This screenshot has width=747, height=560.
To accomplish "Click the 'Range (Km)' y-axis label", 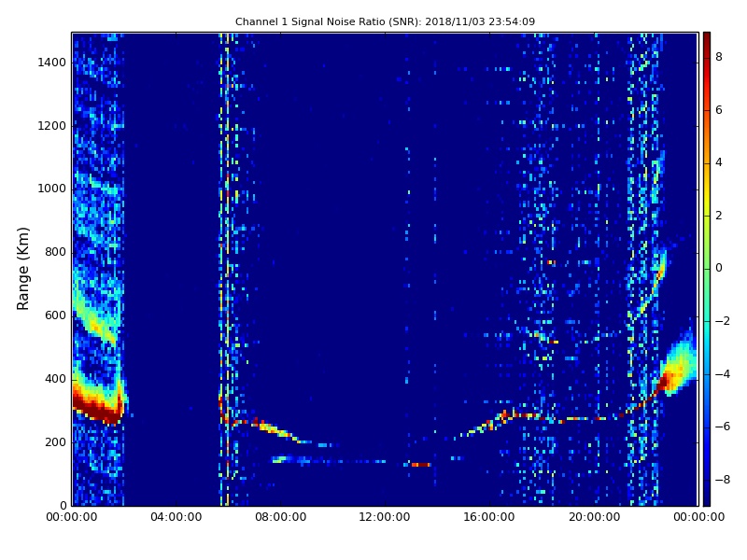I will [22, 269].
